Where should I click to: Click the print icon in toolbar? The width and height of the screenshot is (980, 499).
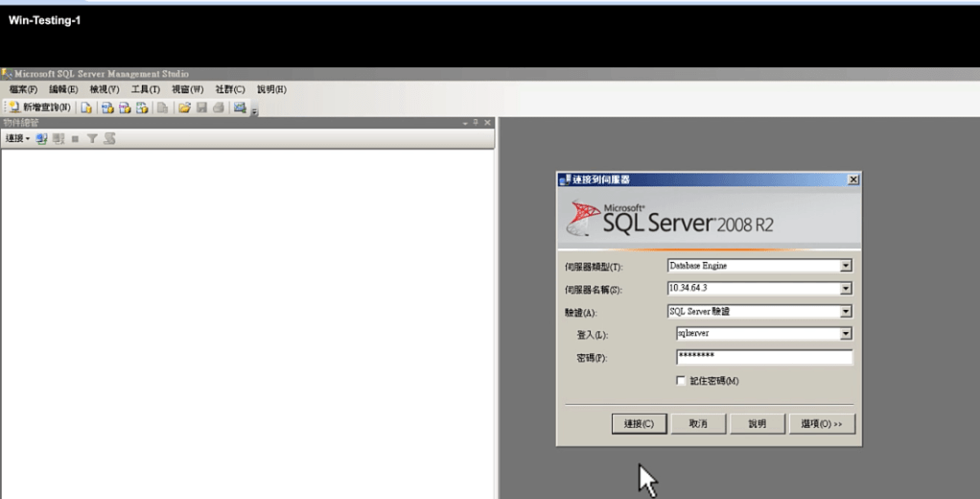pyautogui.click(x=219, y=107)
